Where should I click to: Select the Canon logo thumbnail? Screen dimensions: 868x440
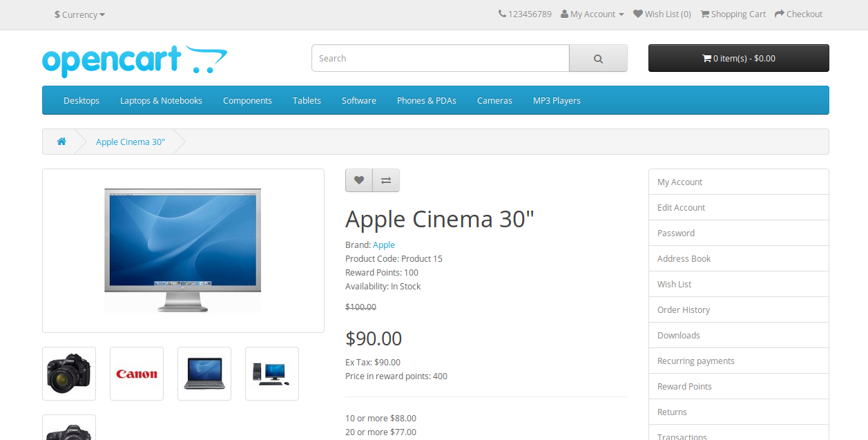tap(136, 373)
